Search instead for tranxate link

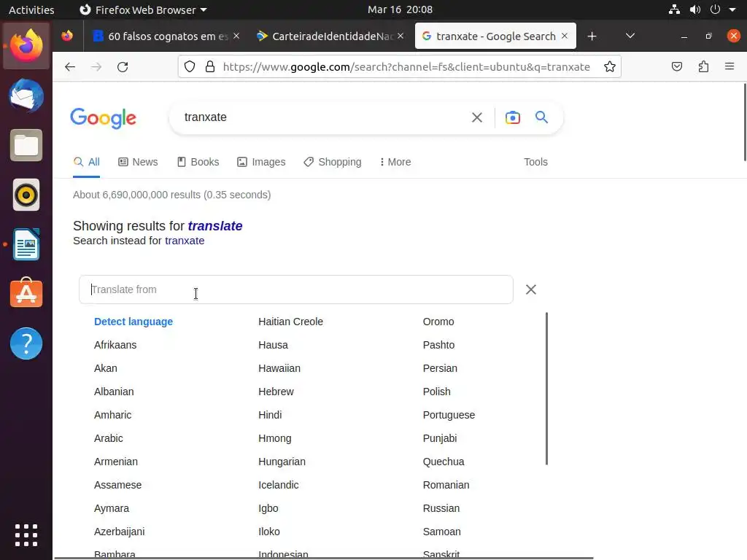tap(185, 241)
